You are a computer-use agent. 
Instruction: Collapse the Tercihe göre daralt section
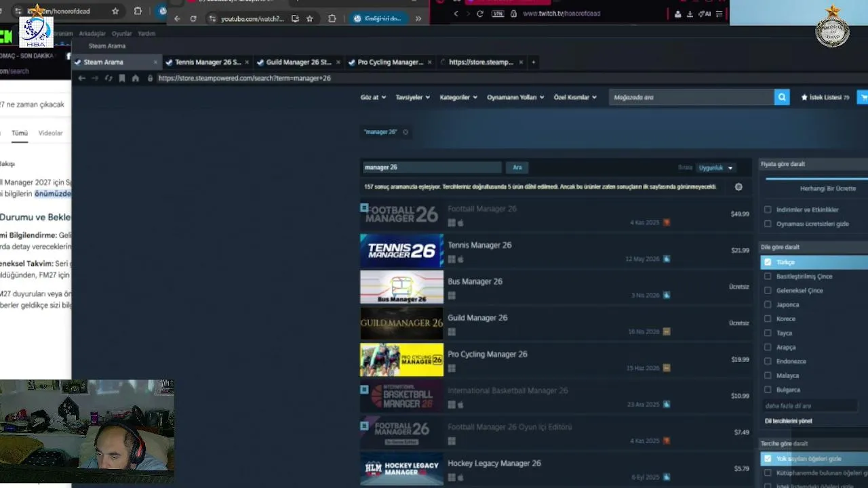click(814, 444)
